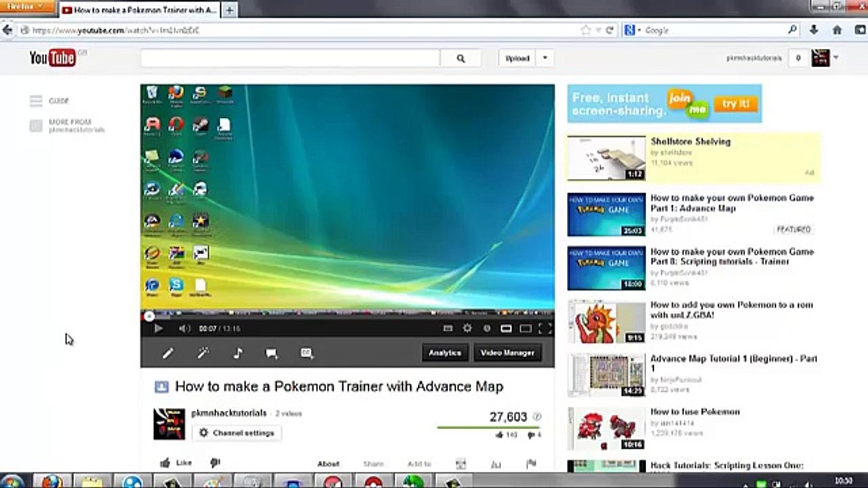This screenshot has height=488, width=868.
Task: Click the Watch Later clock icon
Action: pos(486,329)
